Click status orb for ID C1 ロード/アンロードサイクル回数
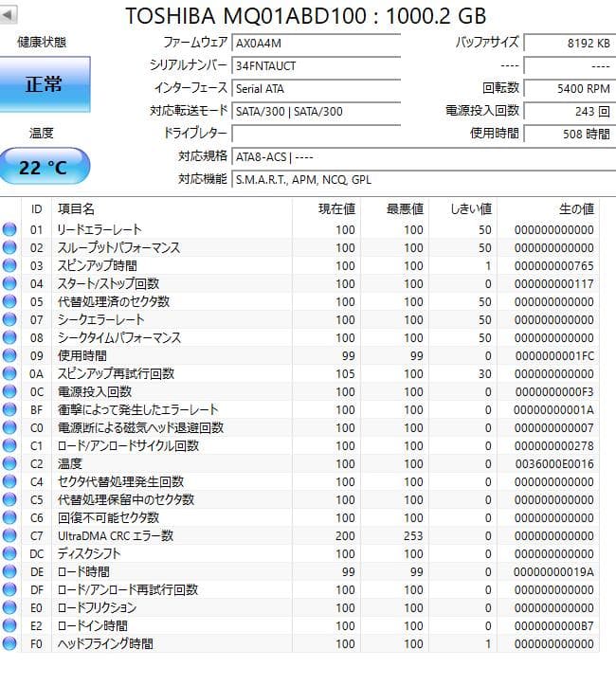616x686 pixels. tap(9, 445)
